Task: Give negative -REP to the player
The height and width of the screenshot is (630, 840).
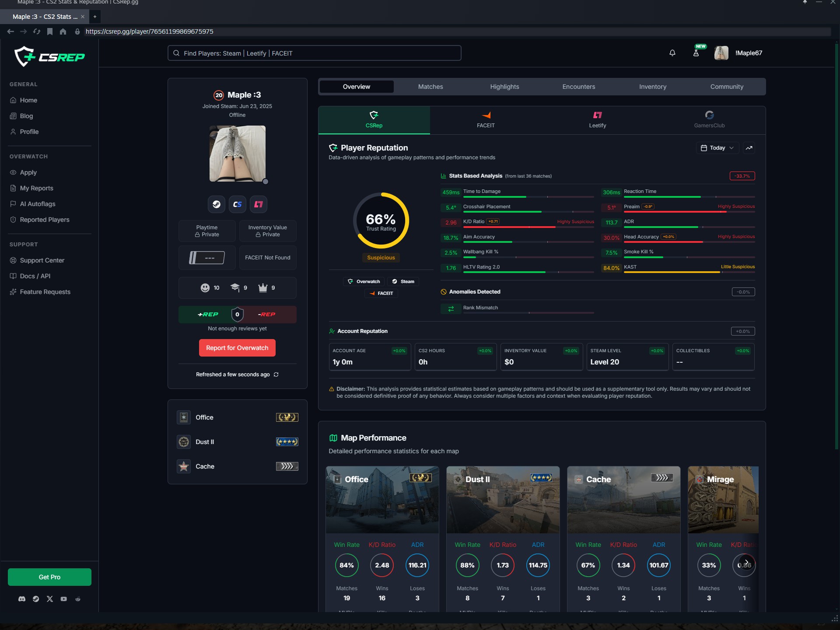Action: coord(267,315)
